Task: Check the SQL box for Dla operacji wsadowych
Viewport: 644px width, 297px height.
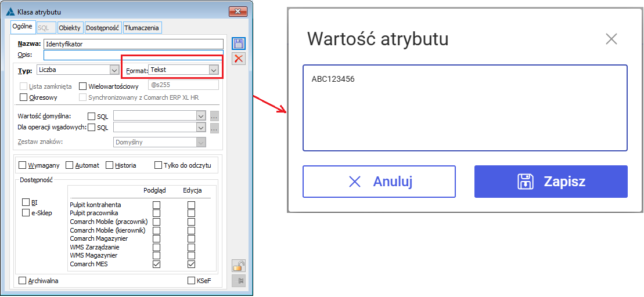Action: [x=91, y=128]
